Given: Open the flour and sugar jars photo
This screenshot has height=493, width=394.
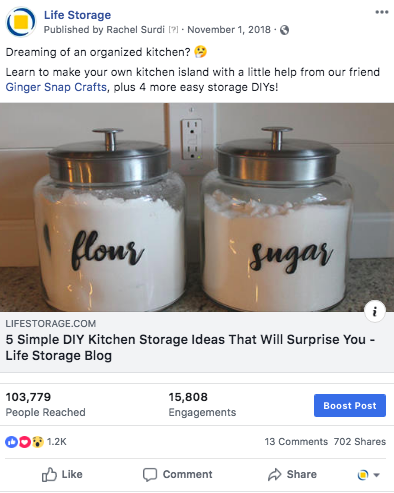Looking at the screenshot, I should coord(197,207).
